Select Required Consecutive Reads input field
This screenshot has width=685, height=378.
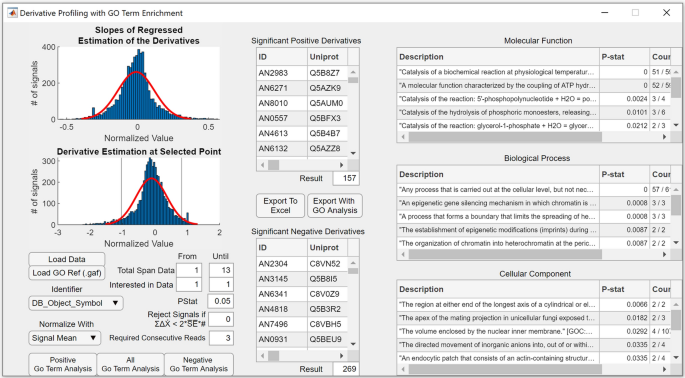coord(221,338)
